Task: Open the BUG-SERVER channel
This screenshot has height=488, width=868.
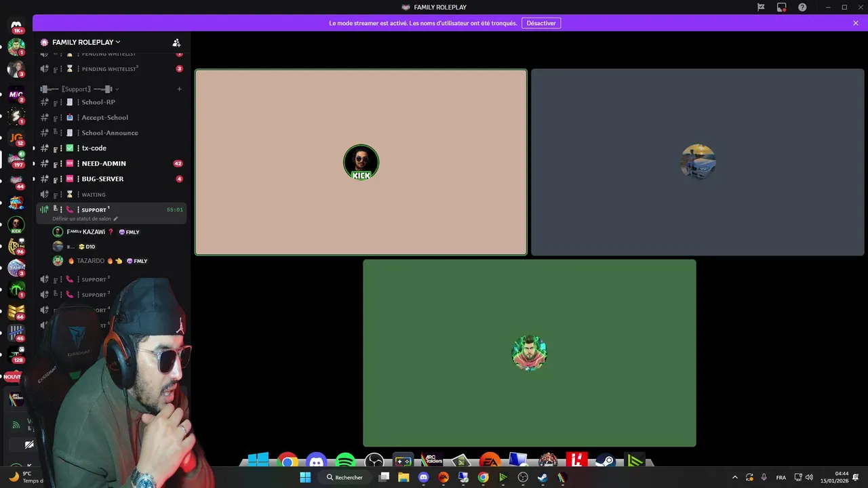Action: click(111, 179)
